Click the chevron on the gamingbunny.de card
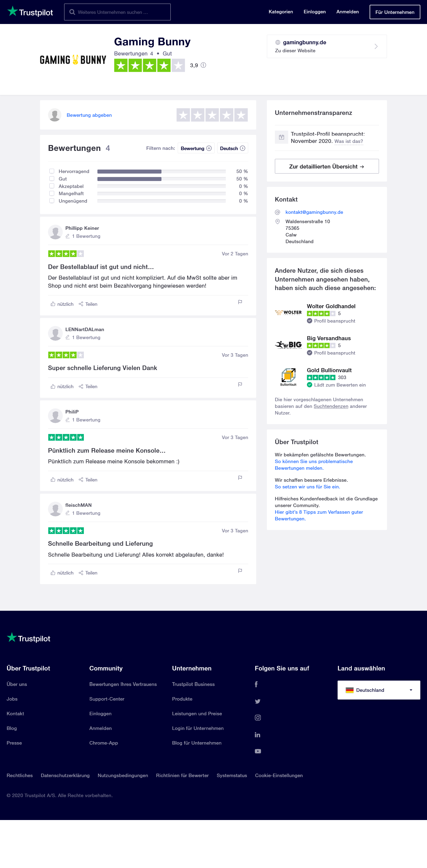The width and height of the screenshot is (427, 868). (x=376, y=46)
